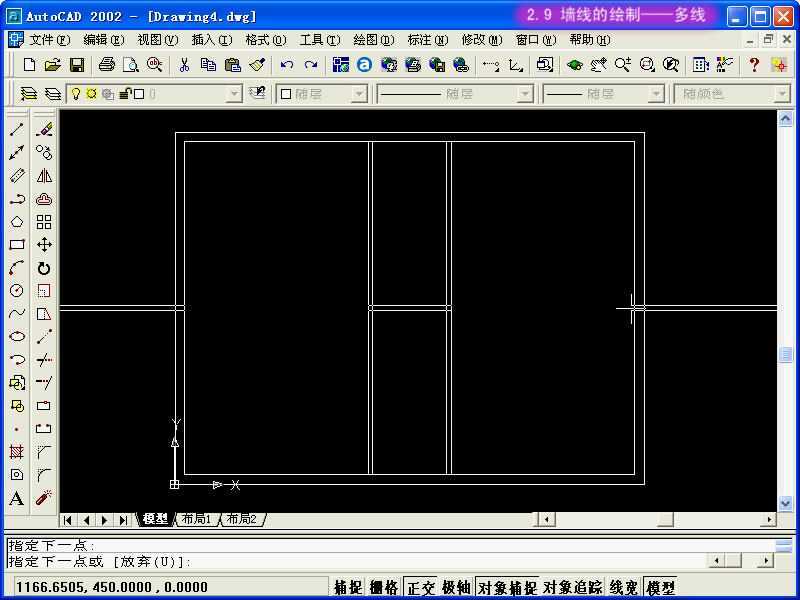This screenshot has width=800, height=600.
Task: Select the Rectangle tool
Action: pos(17,245)
